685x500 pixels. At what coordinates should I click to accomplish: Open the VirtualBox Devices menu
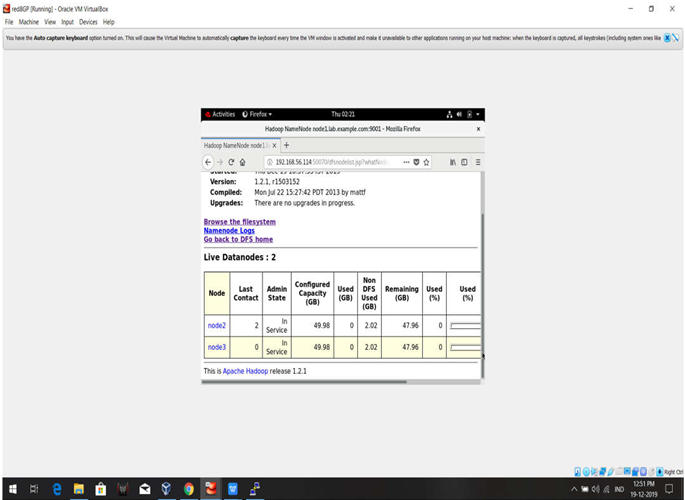[x=89, y=21]
